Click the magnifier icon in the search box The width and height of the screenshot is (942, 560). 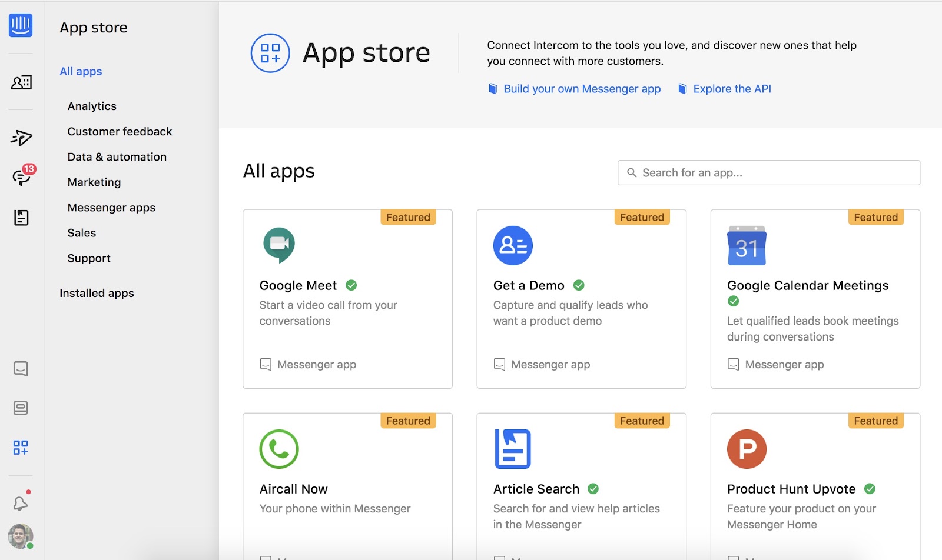coord(632,173)
